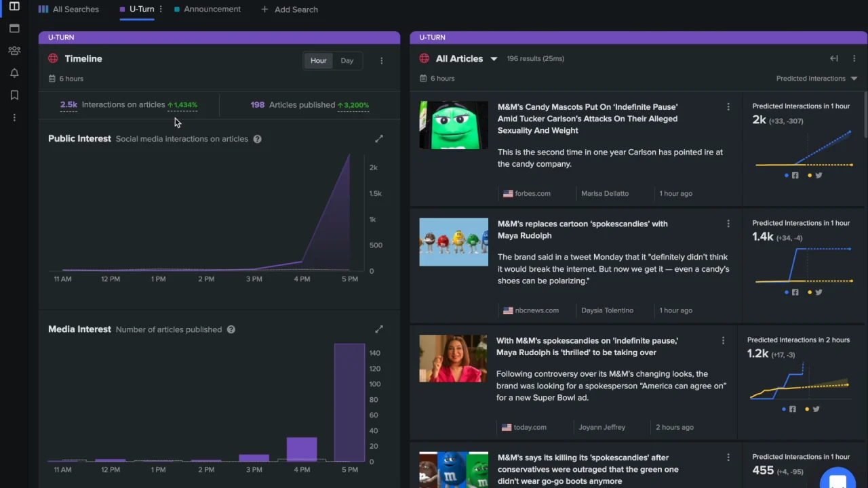Open All Articles panel kebab menu
868x488 pixels.
(854, 59)
